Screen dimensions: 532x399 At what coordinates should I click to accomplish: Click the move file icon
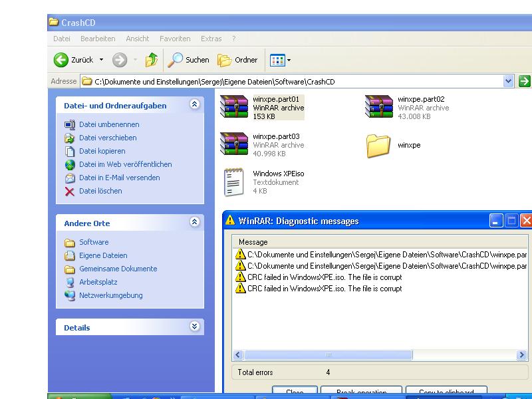[x=70, y=138]
